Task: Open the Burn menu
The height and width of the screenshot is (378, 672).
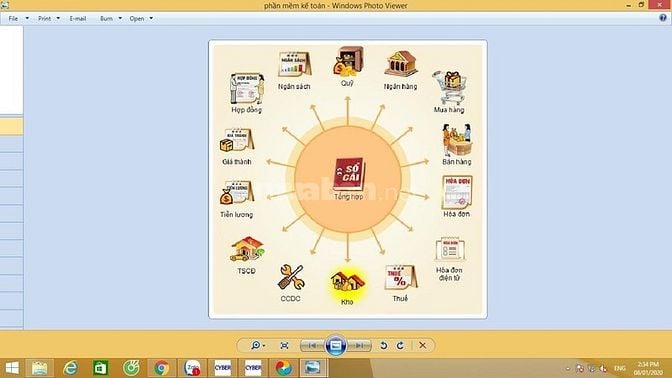Action: click(106, 18)
